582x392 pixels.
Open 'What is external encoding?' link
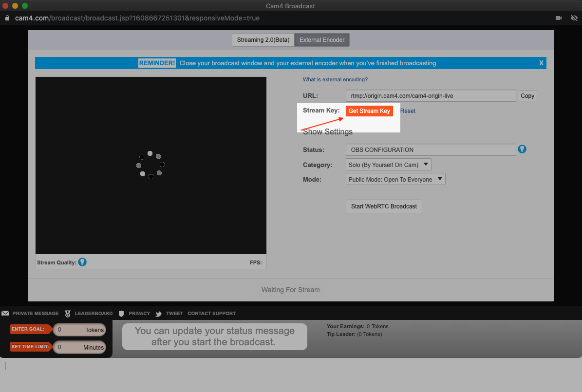click(335, 79)
